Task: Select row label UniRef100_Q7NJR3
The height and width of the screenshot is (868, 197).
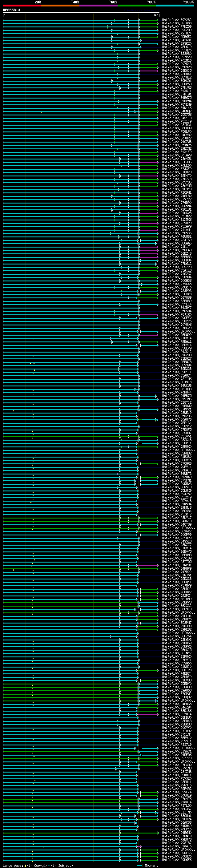Action: click(177, 88)
